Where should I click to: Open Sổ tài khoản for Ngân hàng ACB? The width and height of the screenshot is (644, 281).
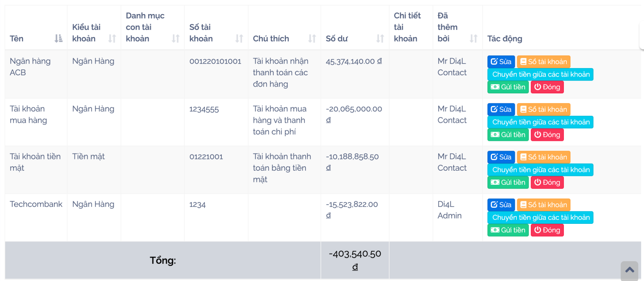click(x=543, y=62)
